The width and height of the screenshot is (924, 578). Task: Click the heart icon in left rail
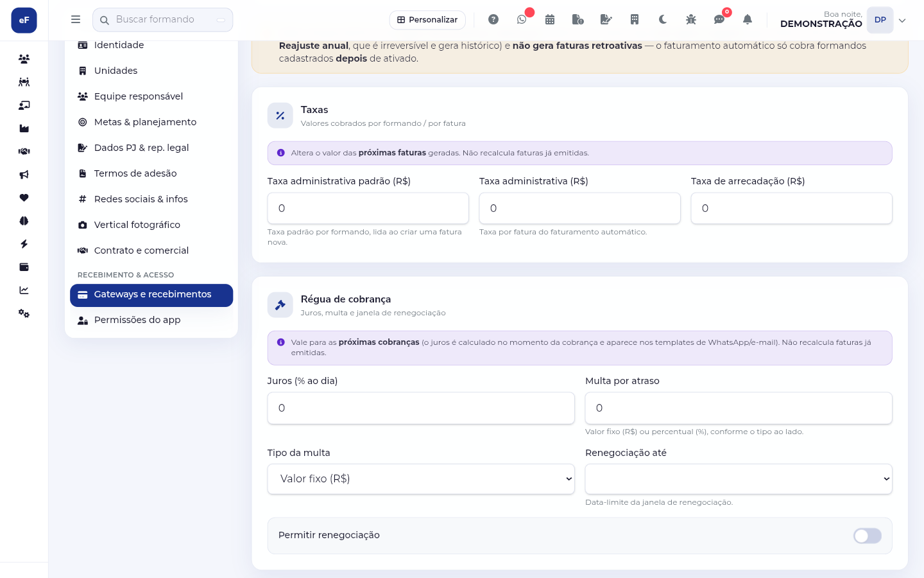(x=24, y=198)
